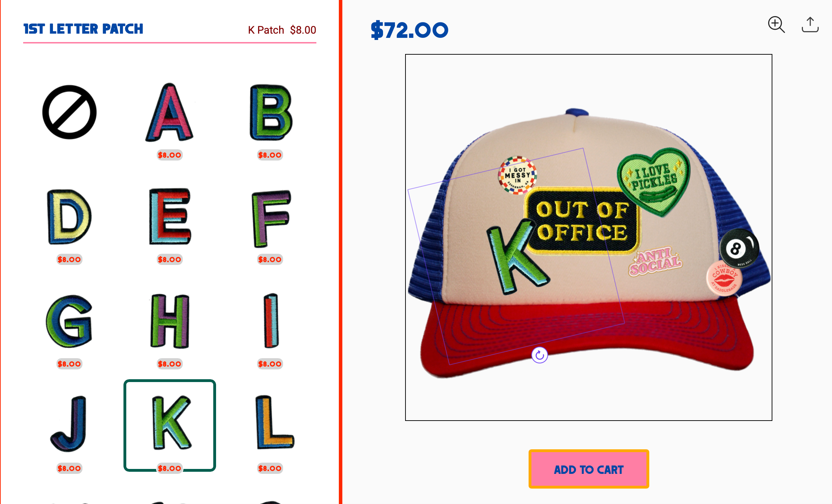Select the letter G patch

point(69,321)
